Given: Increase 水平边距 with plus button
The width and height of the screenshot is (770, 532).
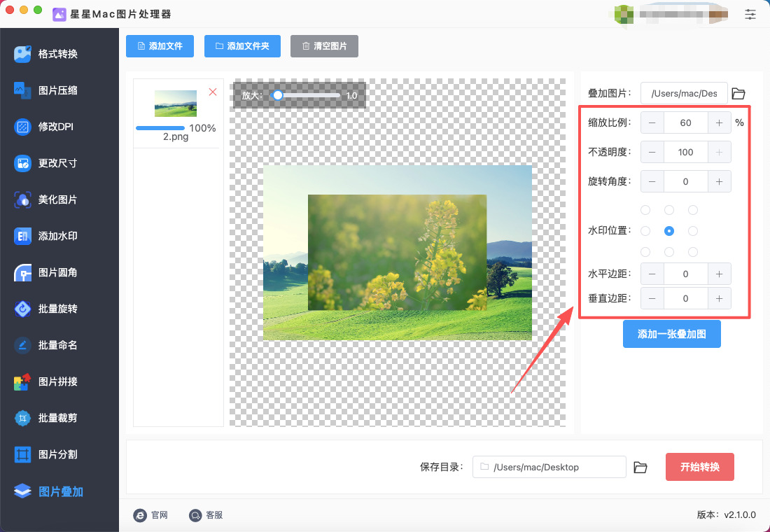Looking at the screenshot, I should 720,274.
